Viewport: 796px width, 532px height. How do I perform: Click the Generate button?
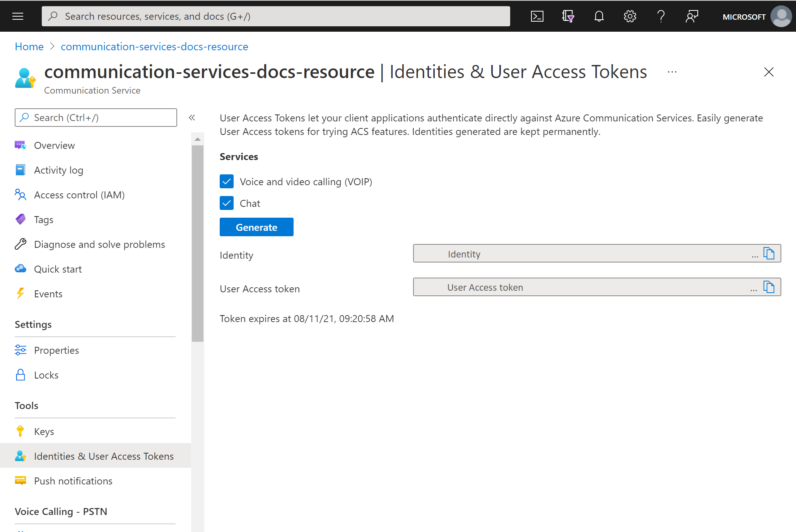pos(256,227)
